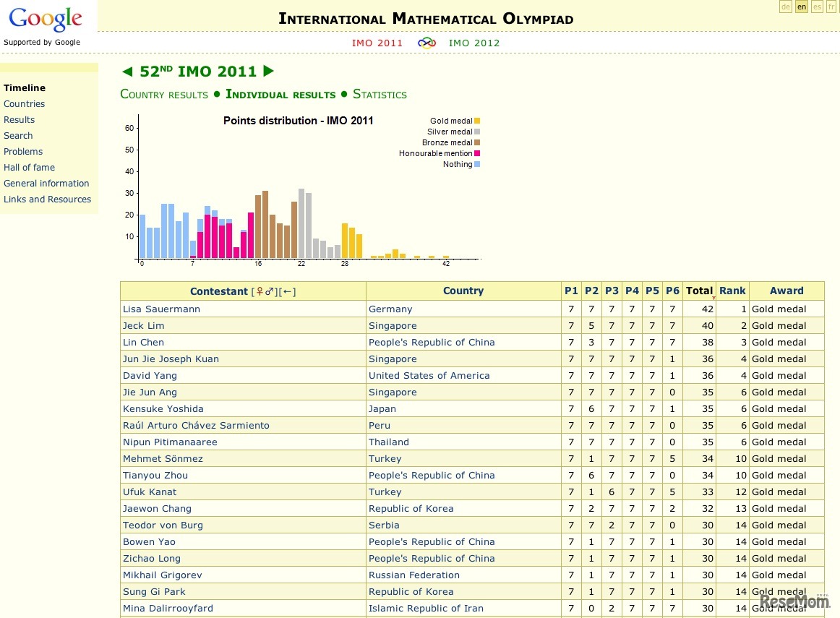Open the Statistics tab
The width and height of the screenshot is (840, 618).
coord(380,95)
